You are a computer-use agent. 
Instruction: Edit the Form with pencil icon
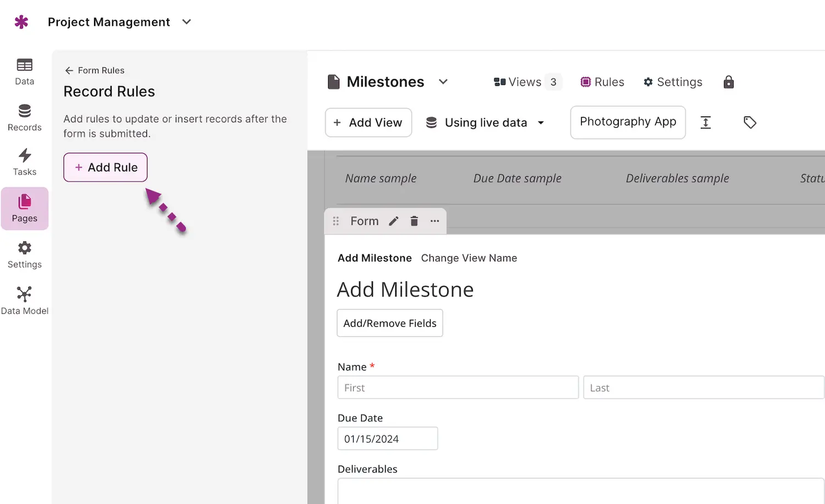(x=393, y=221)
